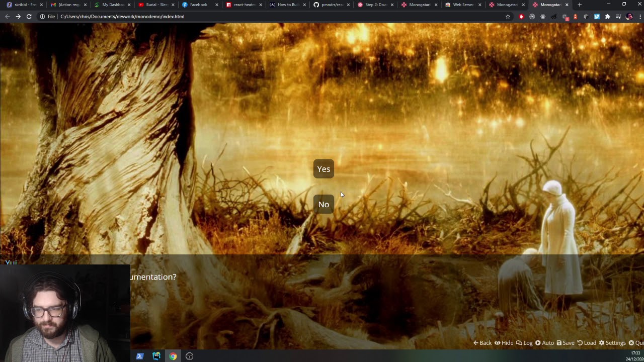644x362 pixels.
Task: Click the Chrome taskbar icon
Action: coord(173,356)
